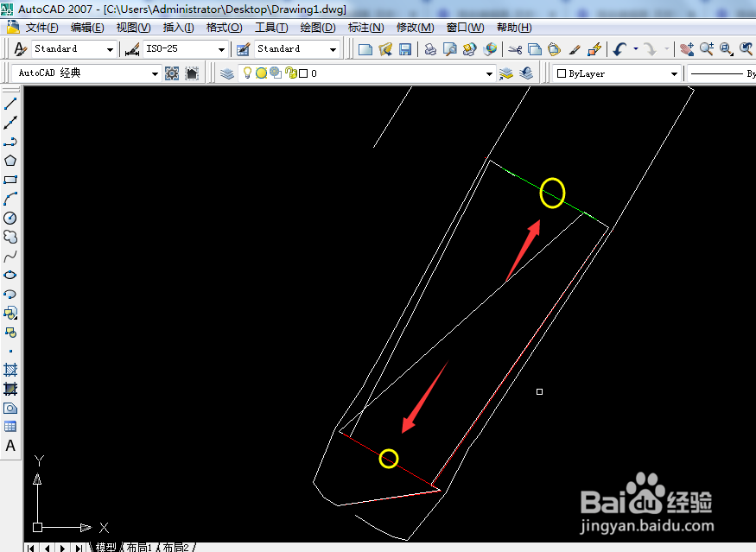The height and width of the screenshot is (552, 756).
Task: Click the Text Style manager icon
Action: (x=20, y=48)
